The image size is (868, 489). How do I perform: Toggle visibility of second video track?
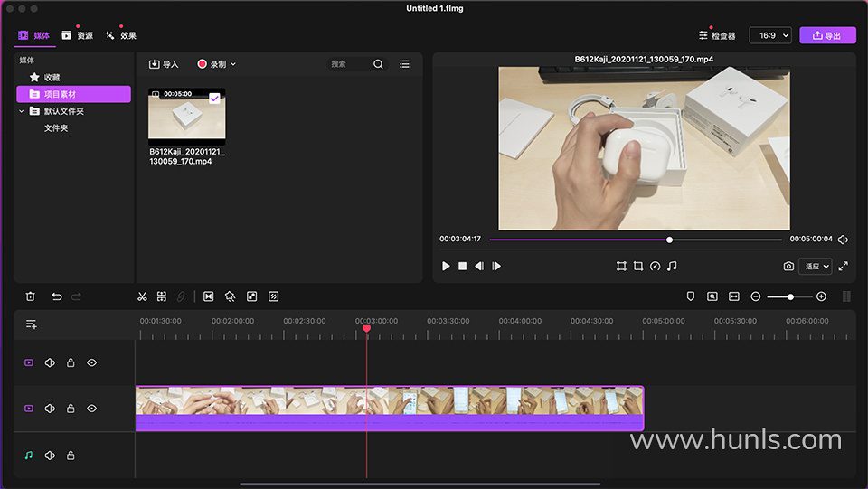tap(92, 409)
